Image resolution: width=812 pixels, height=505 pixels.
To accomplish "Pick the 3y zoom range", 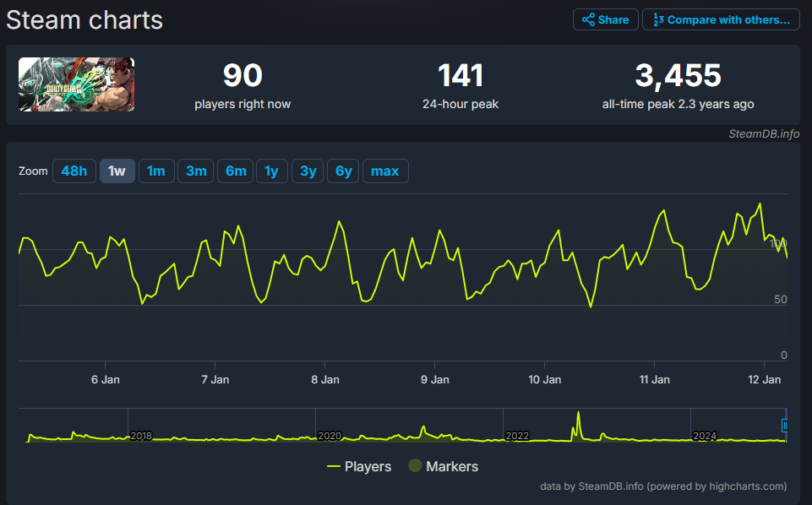I will [308, 171].
